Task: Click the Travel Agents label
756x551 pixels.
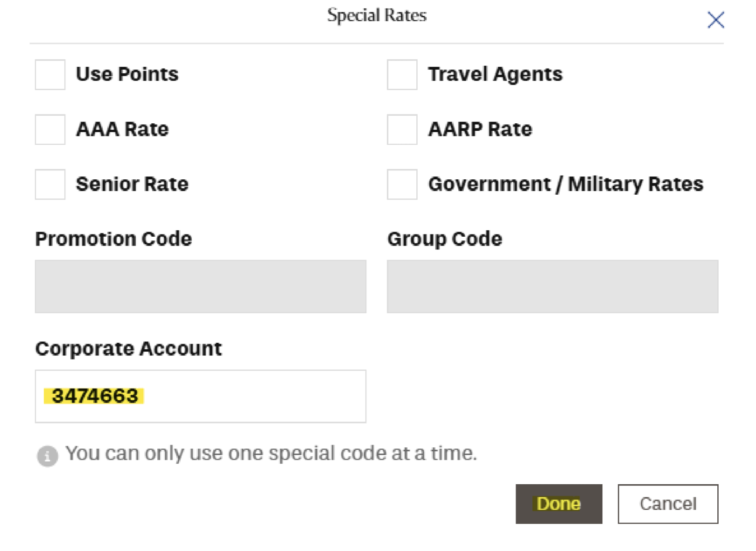Action: [495, 74]
